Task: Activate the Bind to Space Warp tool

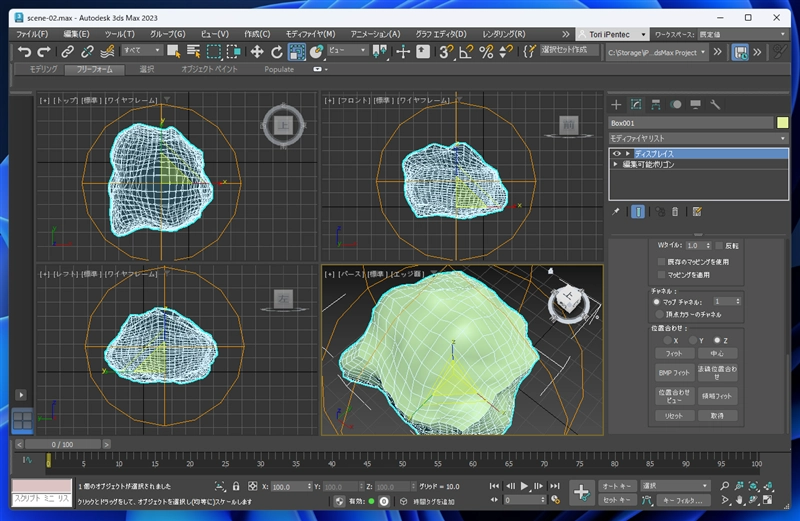Action: (x=107, y=52)
